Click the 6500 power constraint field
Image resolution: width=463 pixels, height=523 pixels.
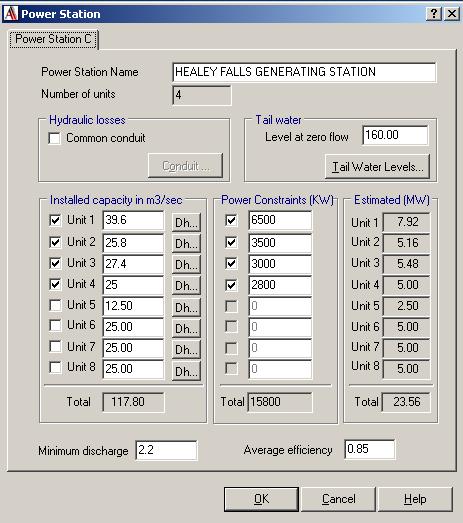pyautogui.click(x=280, y=220)
